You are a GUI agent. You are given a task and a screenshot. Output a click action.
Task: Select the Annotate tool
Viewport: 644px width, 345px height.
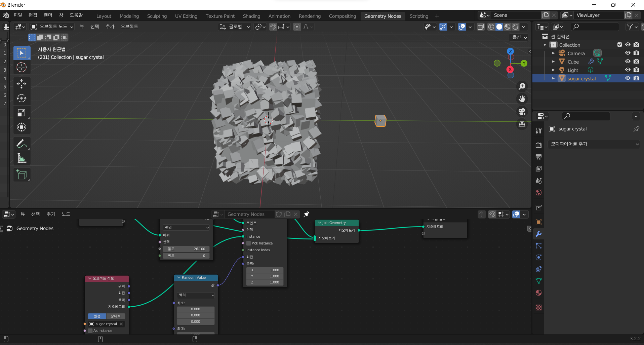tap(22, 144)
